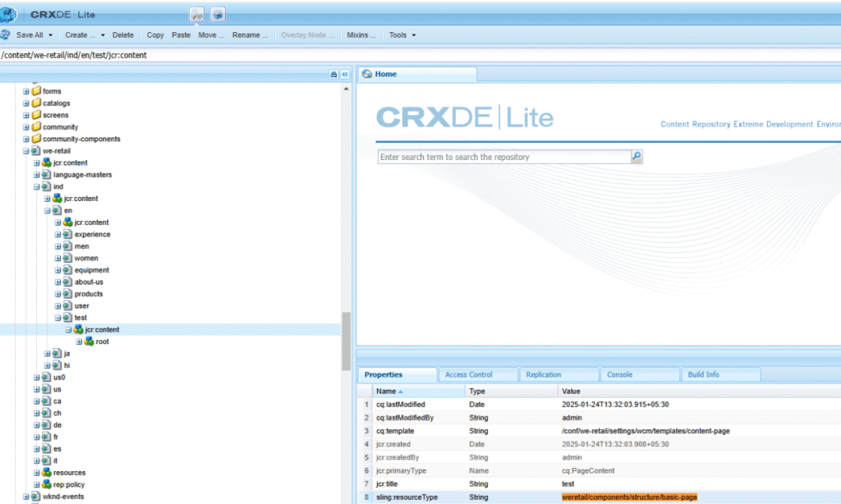The height and width of the screenshot is (504, 841).
Task: Click the binoculars search icon in tree panel
Action: (333, 75)
